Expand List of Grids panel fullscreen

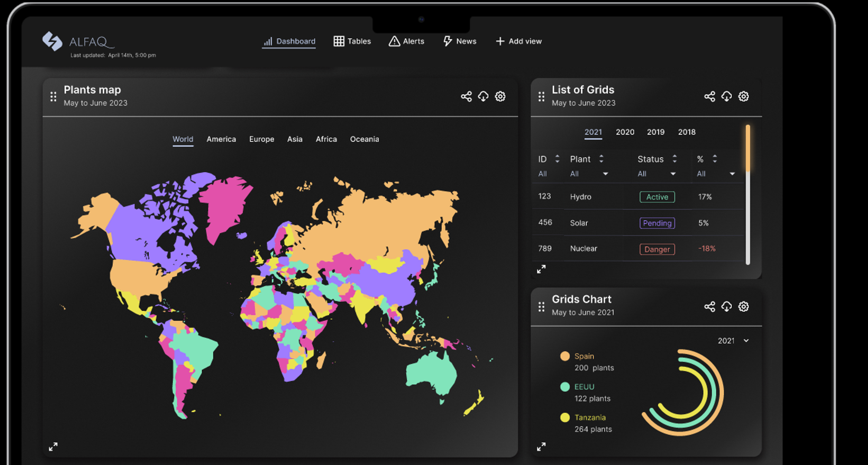(x=541, y=269)
